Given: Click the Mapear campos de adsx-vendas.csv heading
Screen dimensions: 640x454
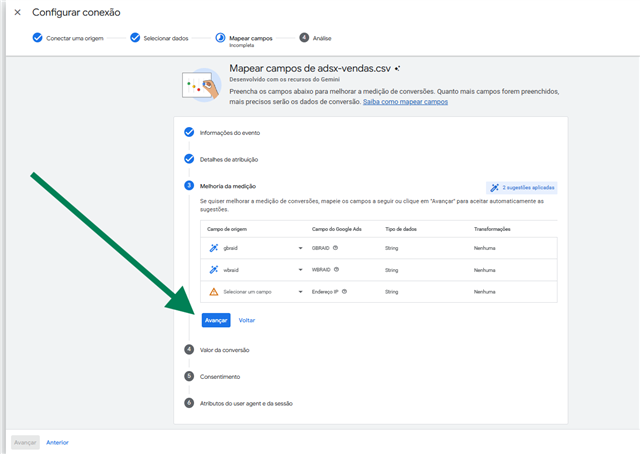Looking at the screenshot, I should tap(310, 68).
